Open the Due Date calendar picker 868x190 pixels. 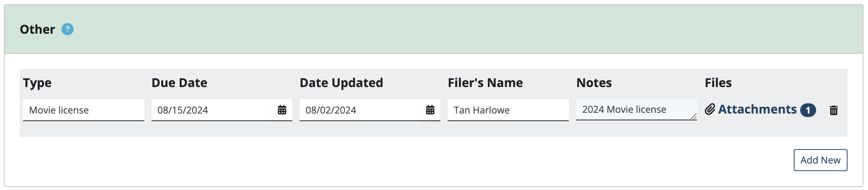pyautogui.click(x=282, y=110)
